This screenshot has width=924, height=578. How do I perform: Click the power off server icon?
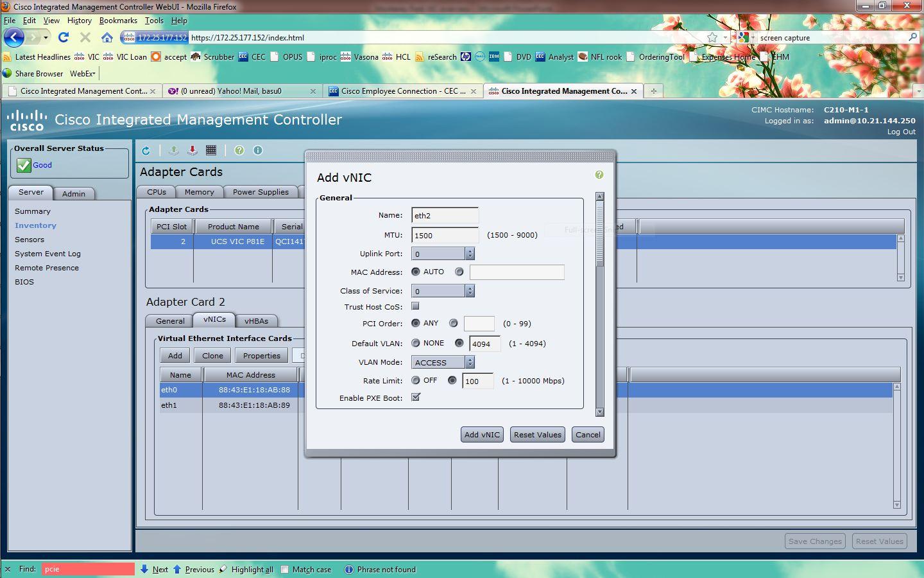pos(192,150)
